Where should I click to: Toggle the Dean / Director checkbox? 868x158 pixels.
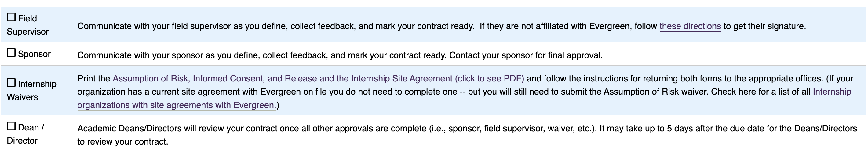(11, 126)
